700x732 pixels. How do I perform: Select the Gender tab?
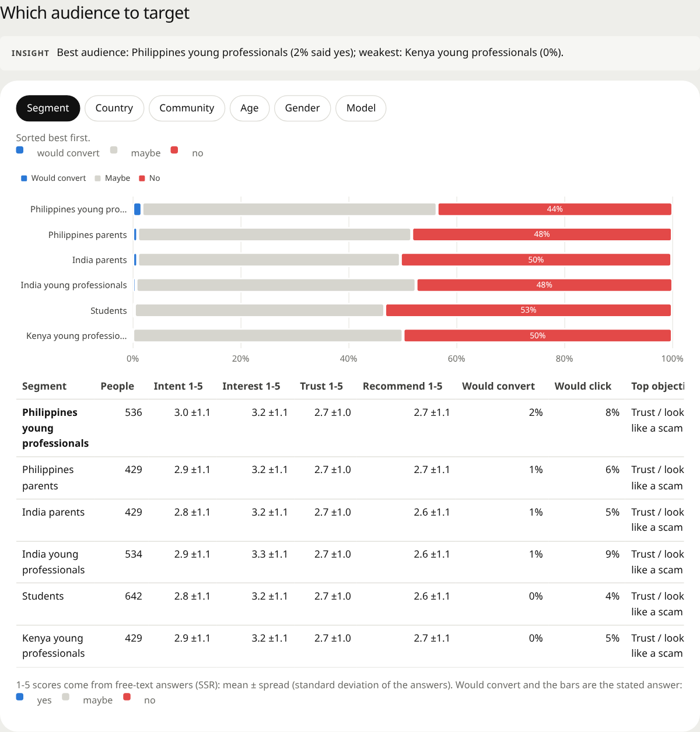(302, 108)
